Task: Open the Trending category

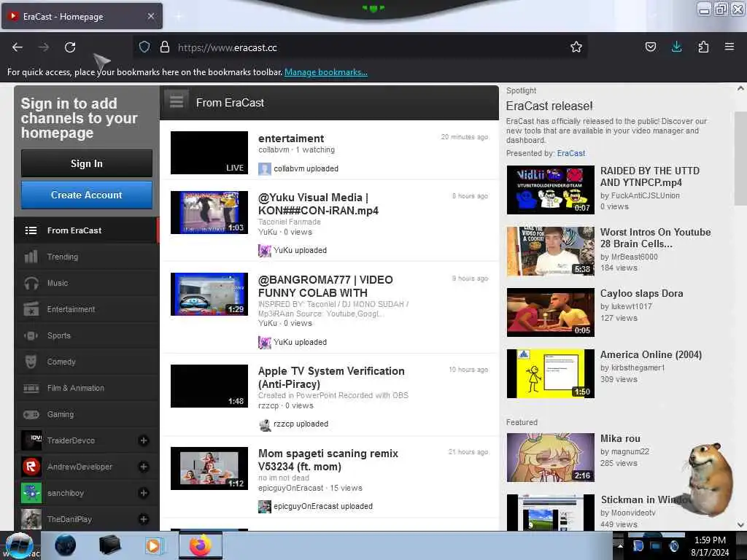Action: tap(86, 257)
